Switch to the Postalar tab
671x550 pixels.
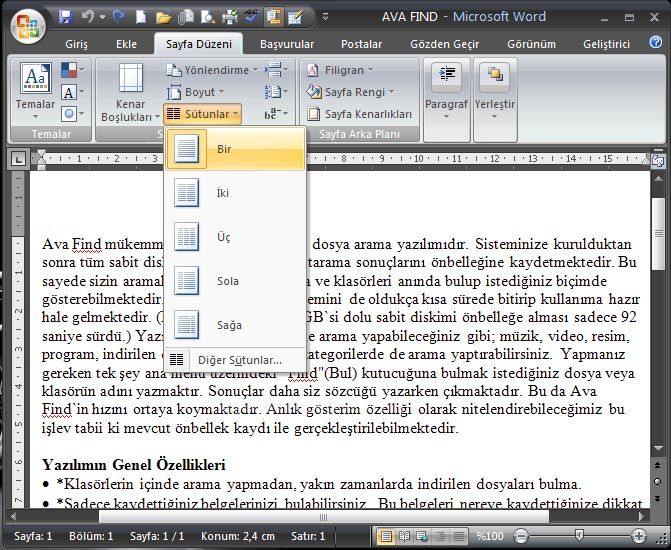coord(361,44)
